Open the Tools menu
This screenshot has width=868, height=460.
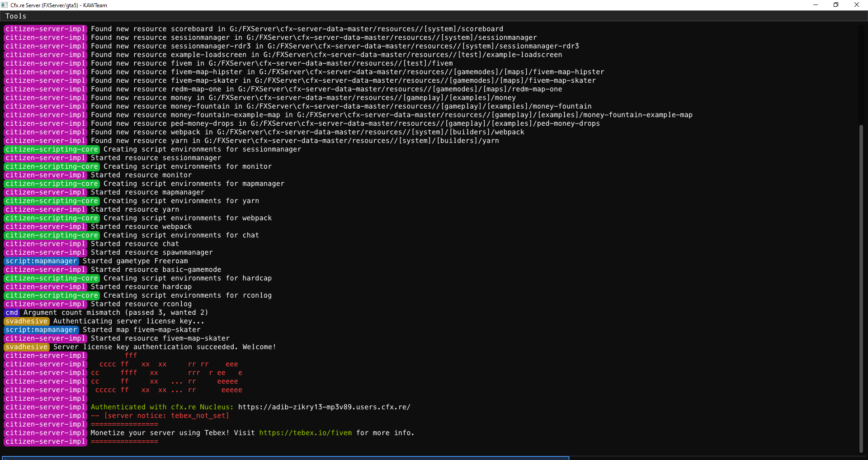[16, 16]
